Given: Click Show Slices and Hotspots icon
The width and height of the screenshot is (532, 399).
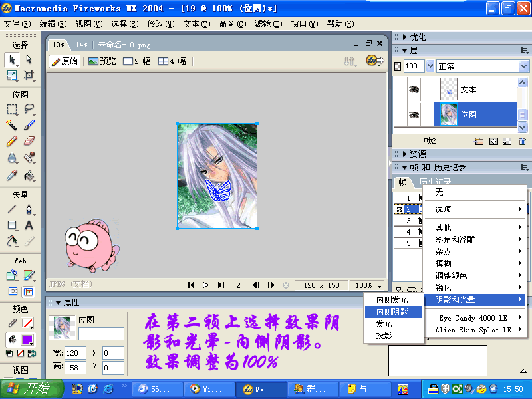Looking at the screenshot, I should coord(28,291).
